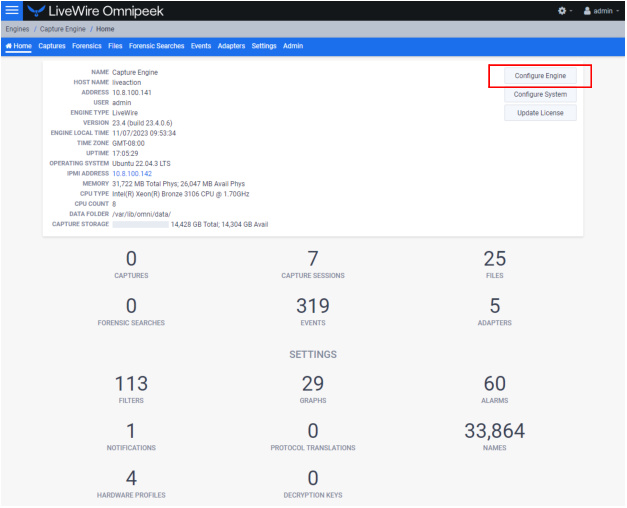
Task: Click the address value 10.8.100.141
Action: point(132,92)
